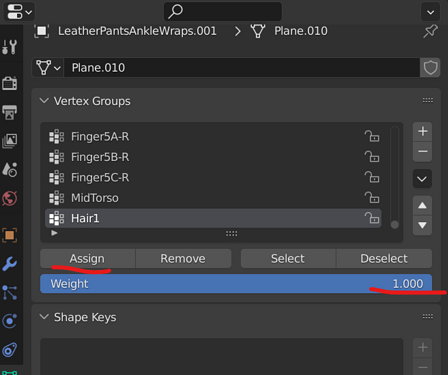Click the MidTorso group icon
The width and height of the screenshot is (448, 375).
pyautogui.click(x=57, y=198)
